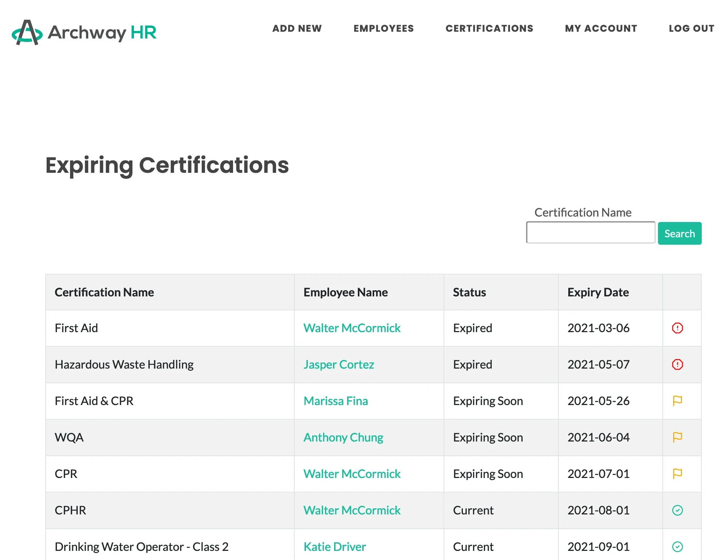Select Log Out in navigation
This screenshot has height=560, width=728.
692,28
